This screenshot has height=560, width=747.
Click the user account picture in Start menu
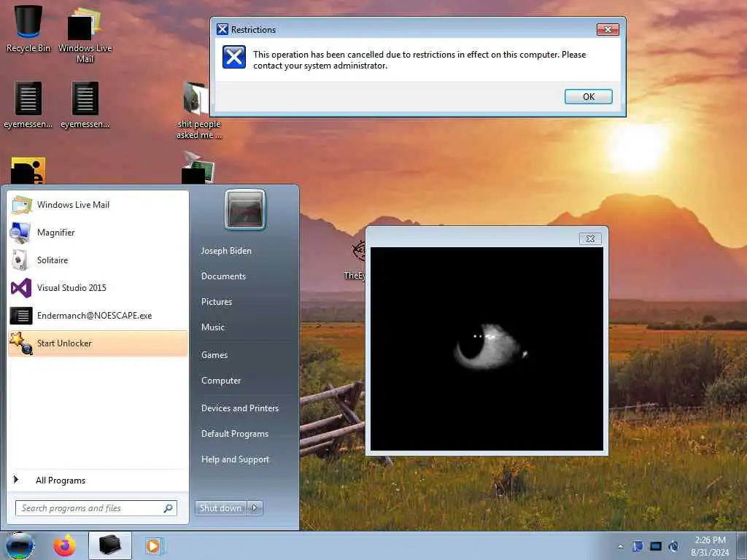[245, 209]
